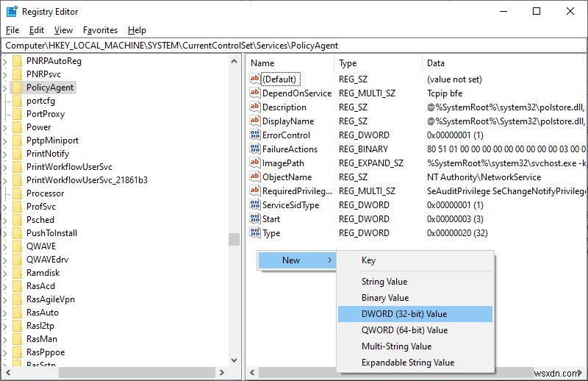The width and height of the screenshot is (588, 381).
Task: Click the Ramdisk folder icon
Action: [17, 273]
